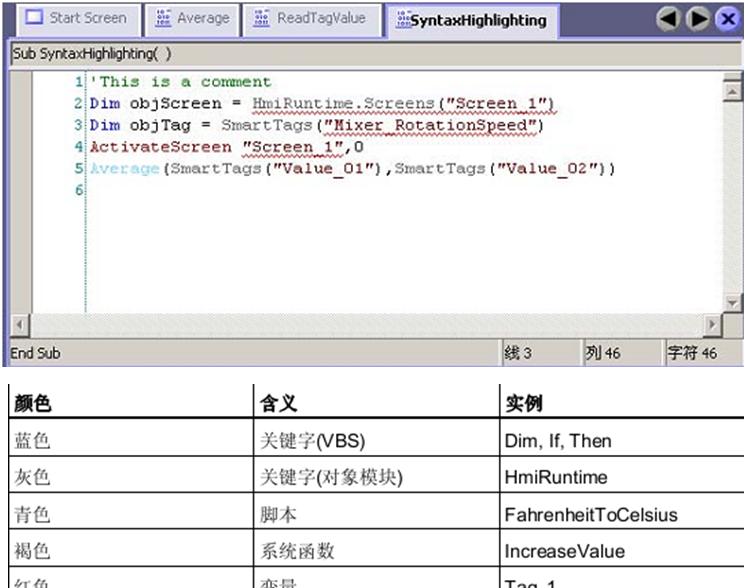This screenshot has height=588, width=745.
Task: Click the Start Screen tab icon
Action: (34, 18)
